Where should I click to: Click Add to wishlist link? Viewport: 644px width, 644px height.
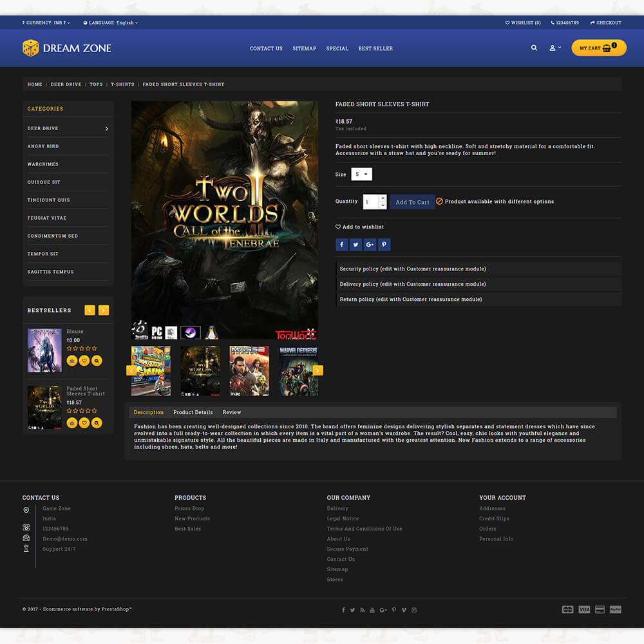[x=363, y=227]
